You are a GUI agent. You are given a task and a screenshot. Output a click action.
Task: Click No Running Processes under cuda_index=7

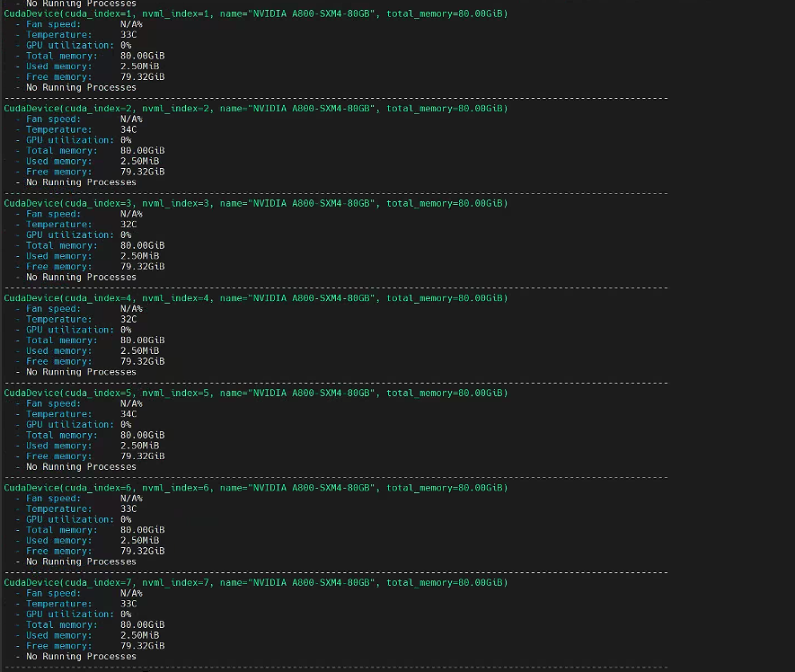[x=81, y=657]
